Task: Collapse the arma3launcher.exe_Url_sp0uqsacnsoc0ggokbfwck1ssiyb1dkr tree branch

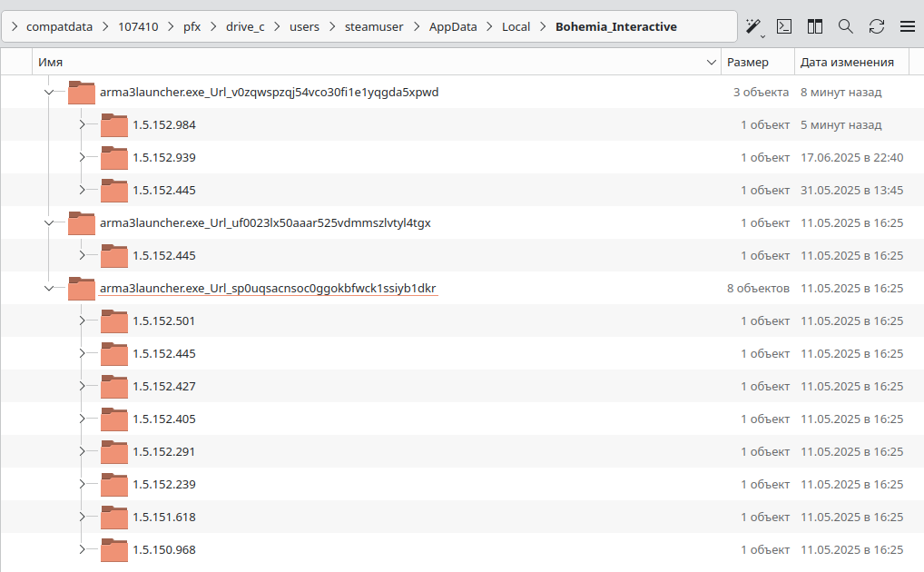Action: tap(49, 289)
